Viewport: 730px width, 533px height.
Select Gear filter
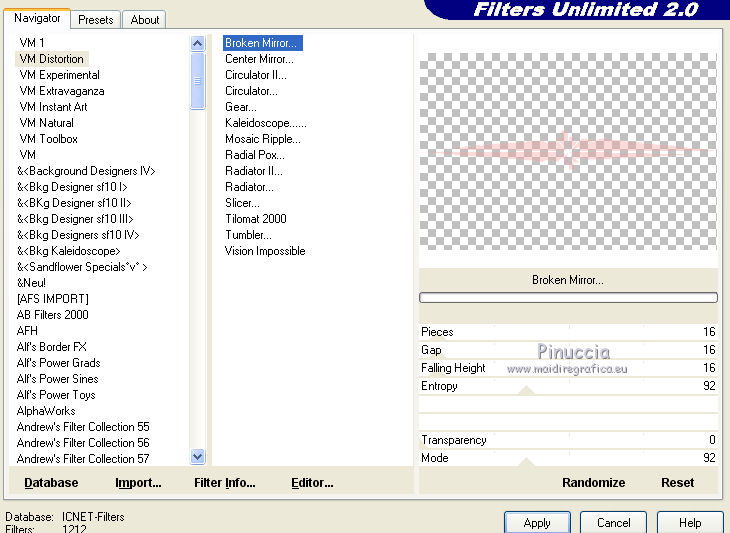click(241, 107)
